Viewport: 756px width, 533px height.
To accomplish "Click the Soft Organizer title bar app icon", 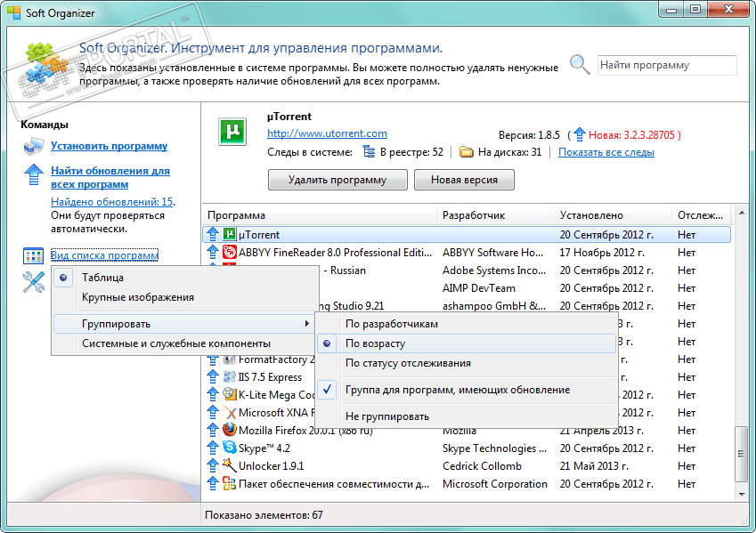I will point(14,12).
